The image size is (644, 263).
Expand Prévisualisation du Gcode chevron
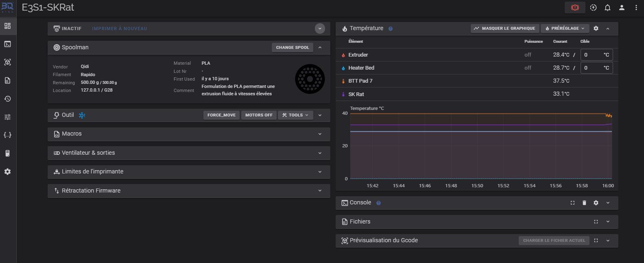click(608, 241)
